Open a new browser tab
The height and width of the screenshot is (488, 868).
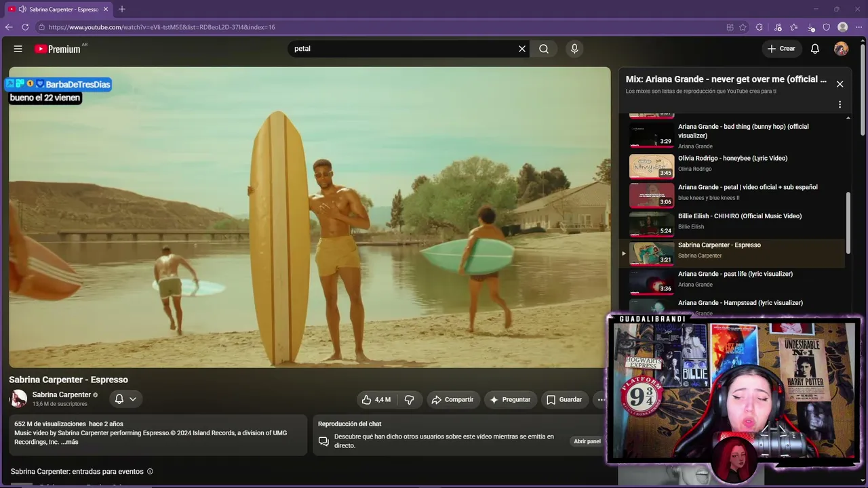[x=122, y=9]
